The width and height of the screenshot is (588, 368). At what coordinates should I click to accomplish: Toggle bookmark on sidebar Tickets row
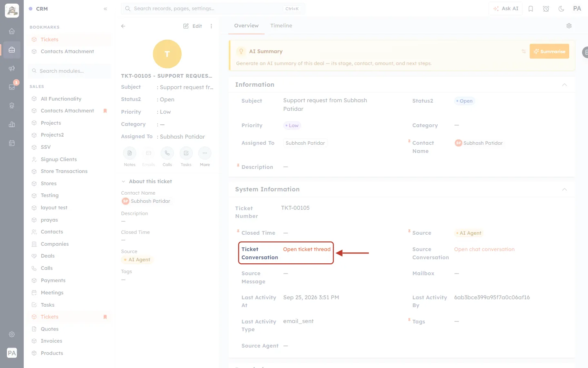click(105, 317)
